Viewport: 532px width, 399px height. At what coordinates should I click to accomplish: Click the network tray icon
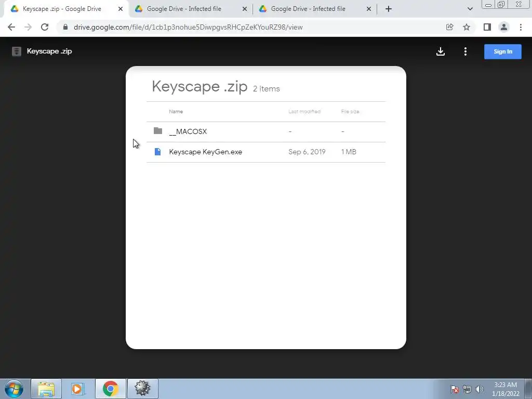pos(467,389)
